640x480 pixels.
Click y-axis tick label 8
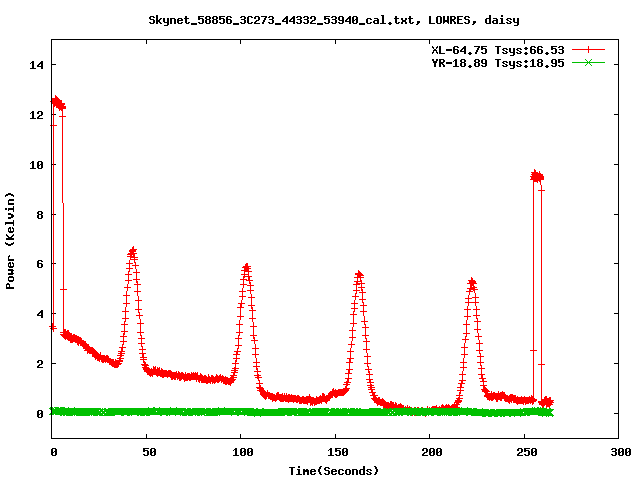tap(40, 215)
